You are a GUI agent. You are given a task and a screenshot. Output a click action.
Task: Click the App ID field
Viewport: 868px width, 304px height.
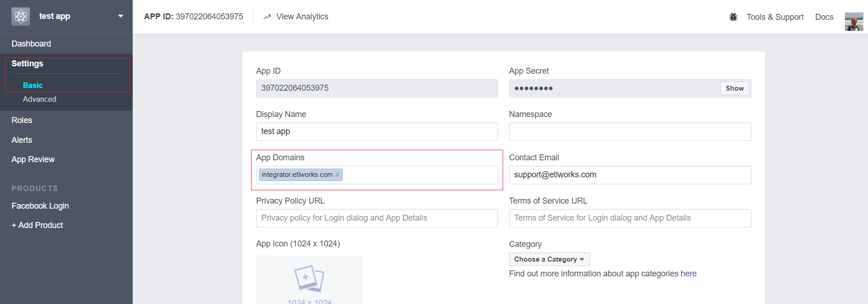pos(377,88)
